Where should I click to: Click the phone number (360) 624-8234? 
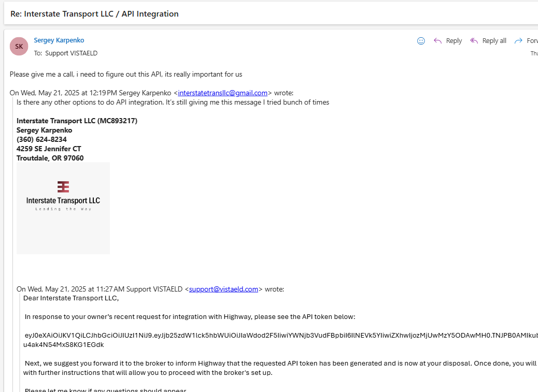(x=41, y=139)
